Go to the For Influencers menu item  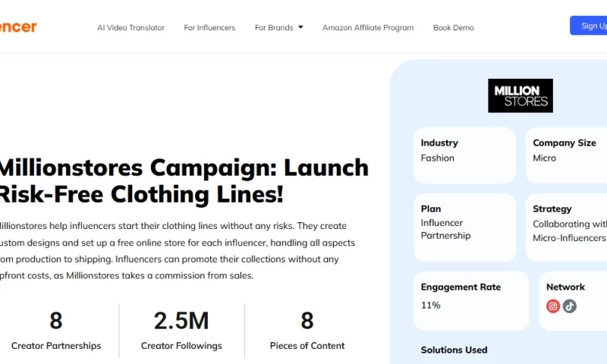209,27
